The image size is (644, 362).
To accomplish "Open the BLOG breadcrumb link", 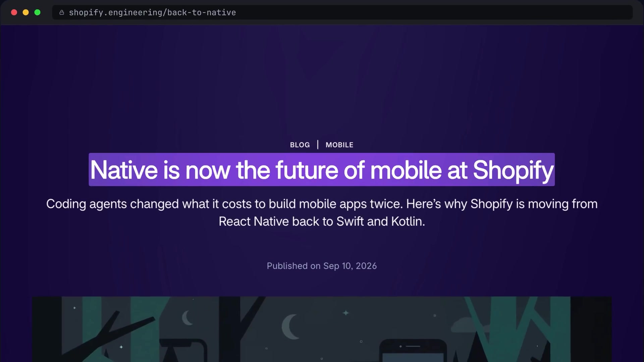I will (300, 145).
